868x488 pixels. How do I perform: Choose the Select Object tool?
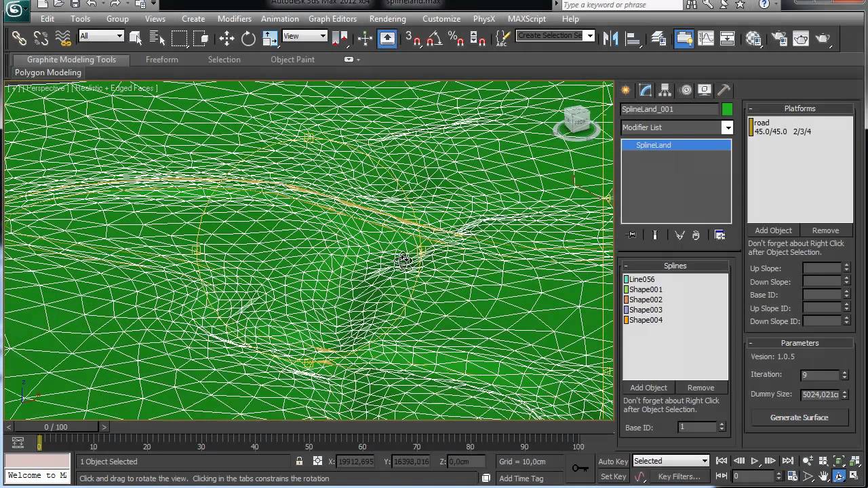click(135, 38)
